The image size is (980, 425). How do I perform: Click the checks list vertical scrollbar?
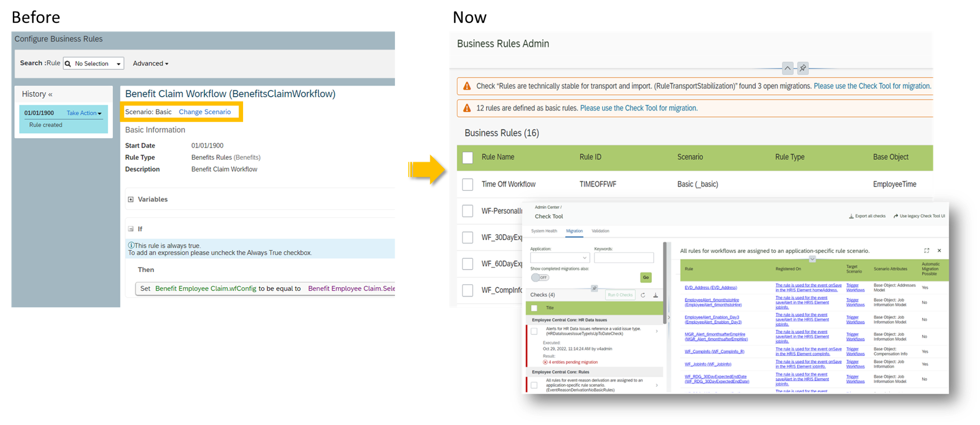pos(664,283)
